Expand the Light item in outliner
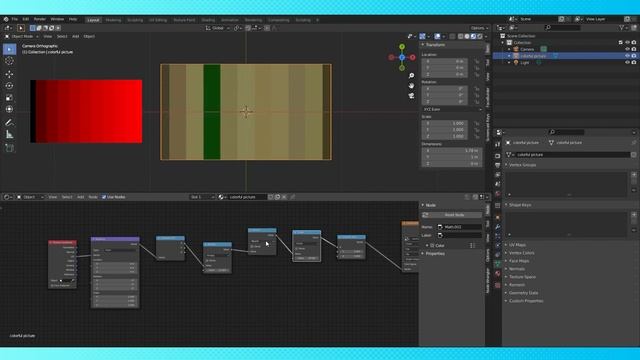Screen dimensions: 640x360 coord(509,63)
